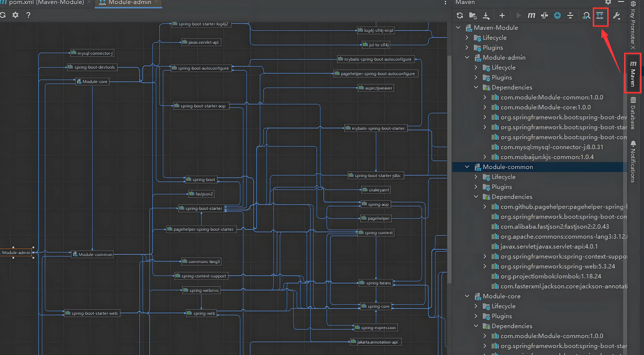644x355 pixels.
Task: Click the Collapse All icon in Maven toolbar
Action: coord(570,16)
